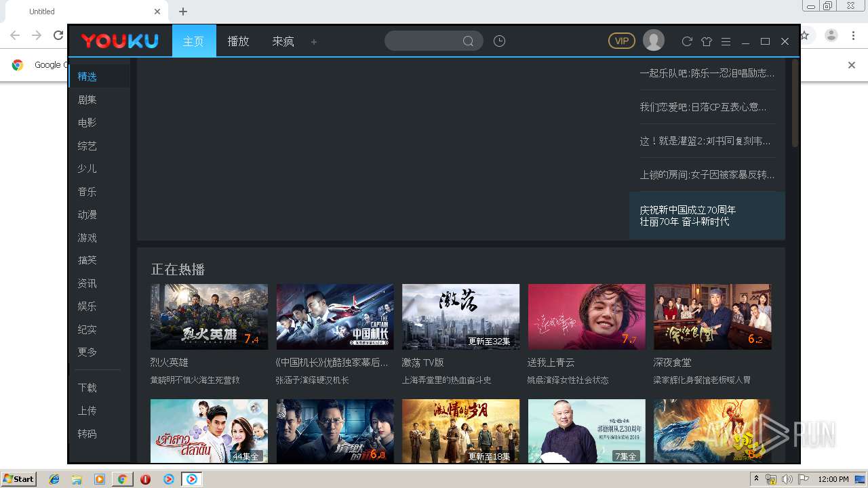The image size is (868, 488).
Task: Click the 深夜食堂 title text
Action: [x=673, y=363]
